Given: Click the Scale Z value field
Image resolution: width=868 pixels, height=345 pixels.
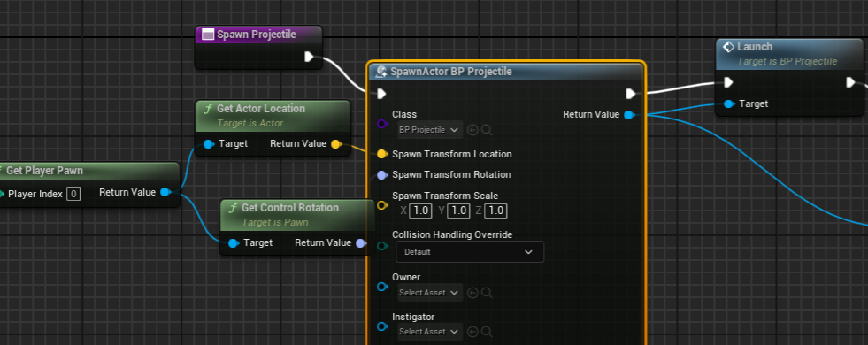Looking at the screenshot, I should (495, 211).
